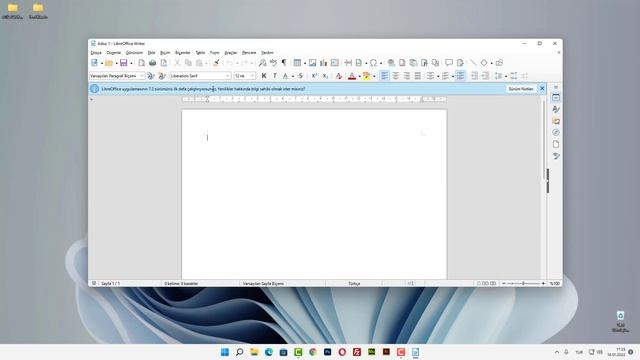Click the Show Draw Functions icon

tap(499, 63)
